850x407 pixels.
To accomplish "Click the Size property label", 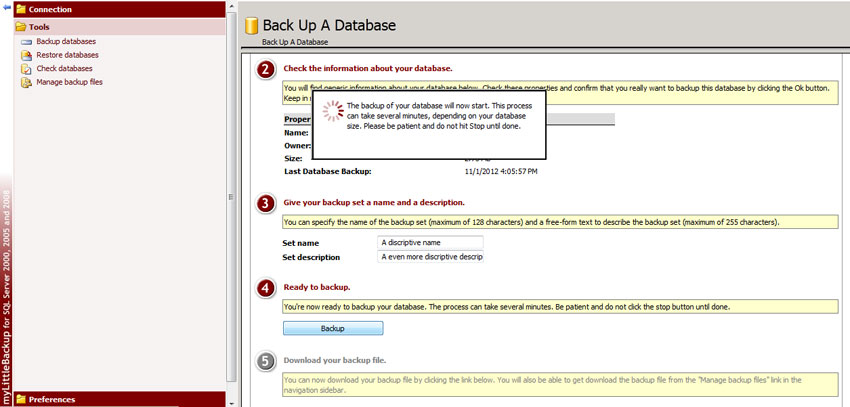I will pyautogui.click(x=293, y=158).
